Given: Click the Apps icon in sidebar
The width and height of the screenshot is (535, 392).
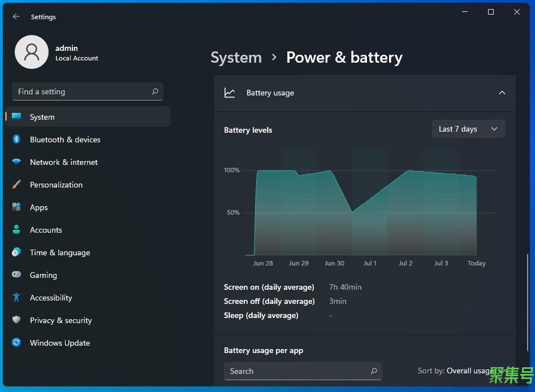Looking at the screenshot, I should click(16, 207).
